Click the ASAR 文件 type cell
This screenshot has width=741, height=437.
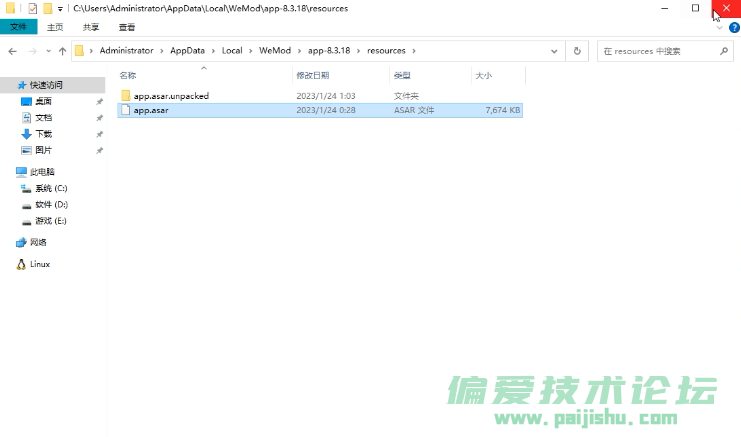[x=414, y=110]
